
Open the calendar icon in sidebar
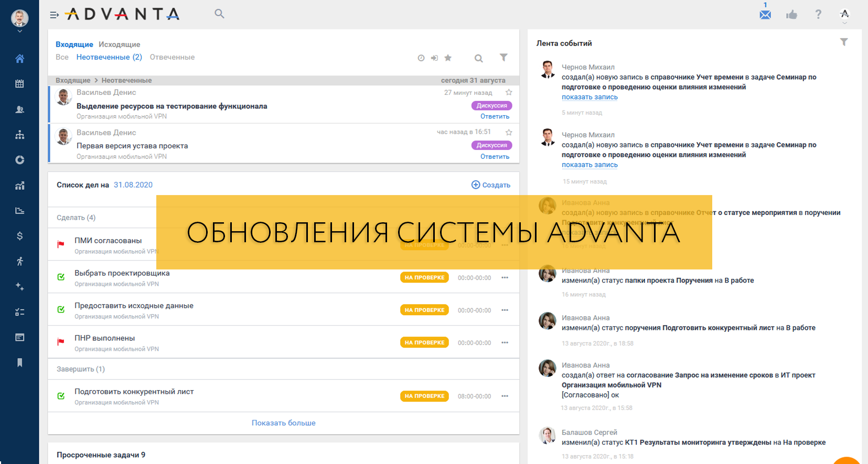[19, 84]
